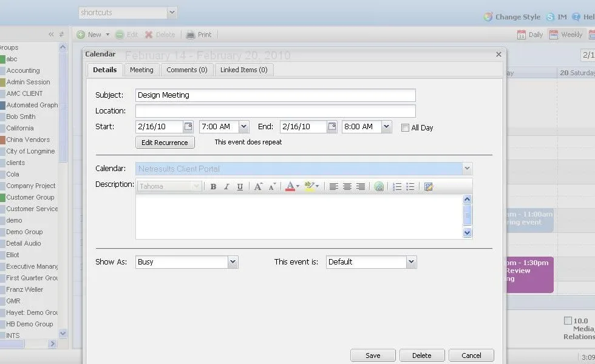595x364 pixels.
Task: Switch to the Meeting tab
Action: 141,70
